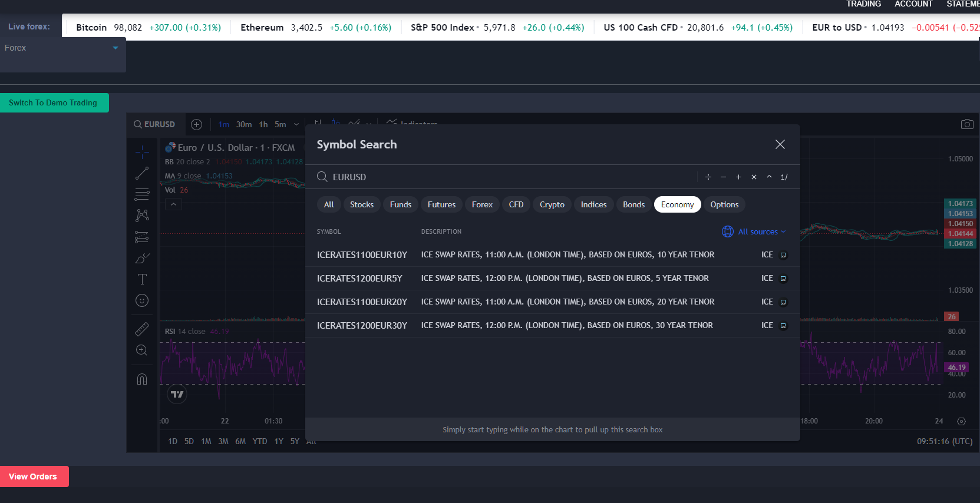Select the 5D date range

(x=189, y=441)
